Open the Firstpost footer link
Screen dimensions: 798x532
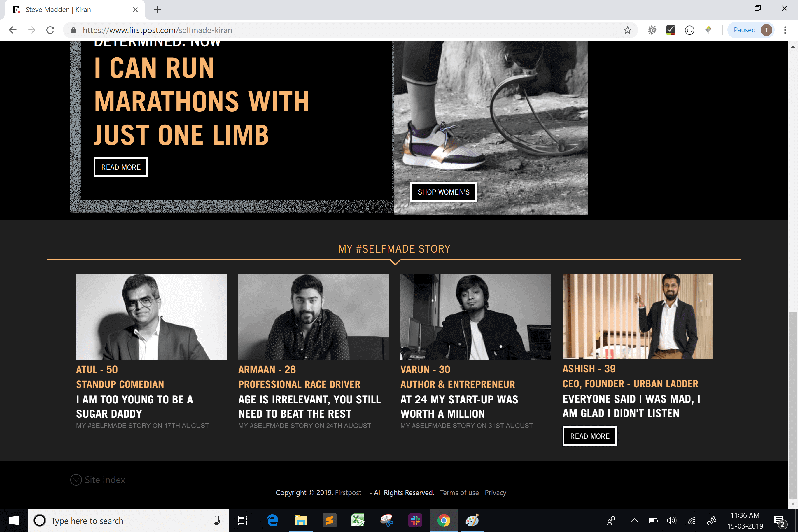pyautogui.click(x=348, y=493)
